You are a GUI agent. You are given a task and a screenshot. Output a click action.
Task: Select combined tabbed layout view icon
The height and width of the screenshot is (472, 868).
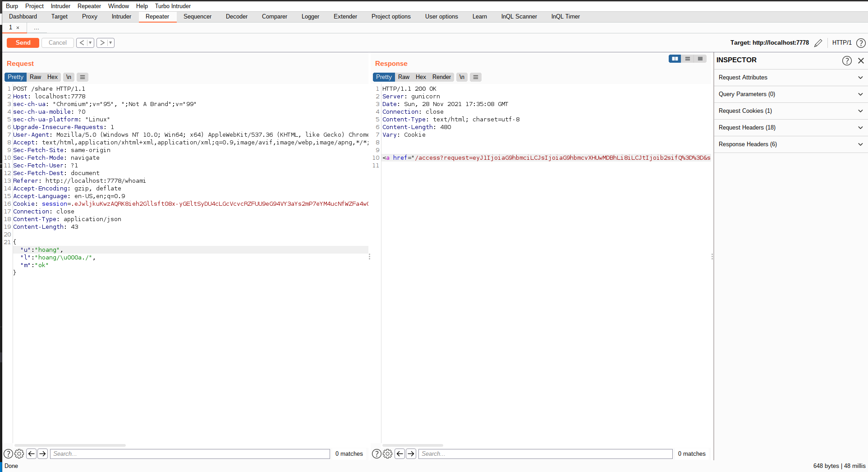click(700, 59)
